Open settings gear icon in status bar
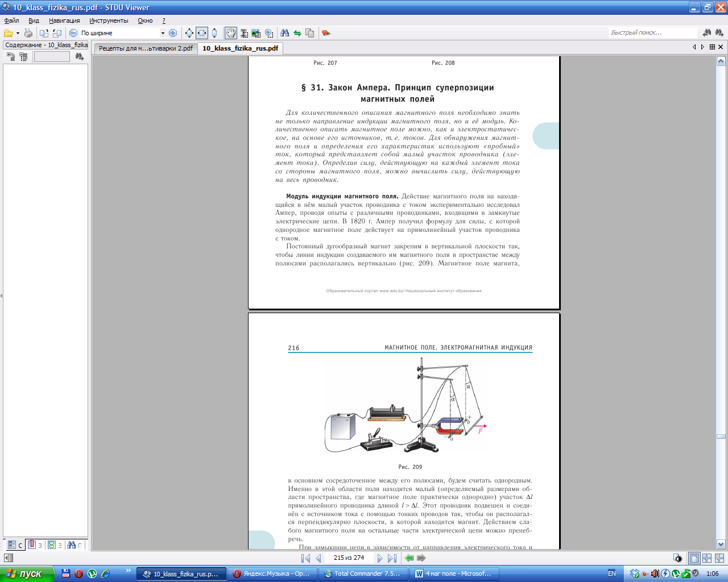 (x=678, y=559)
